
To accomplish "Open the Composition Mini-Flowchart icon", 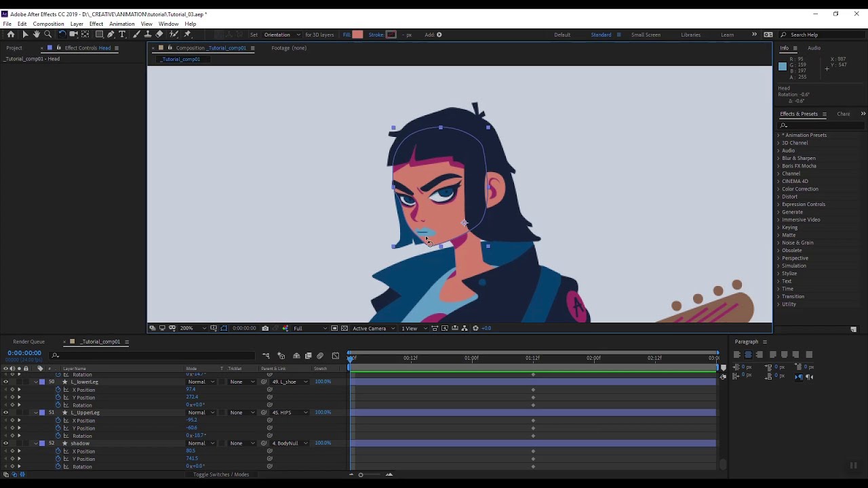I will pos(266,356).
